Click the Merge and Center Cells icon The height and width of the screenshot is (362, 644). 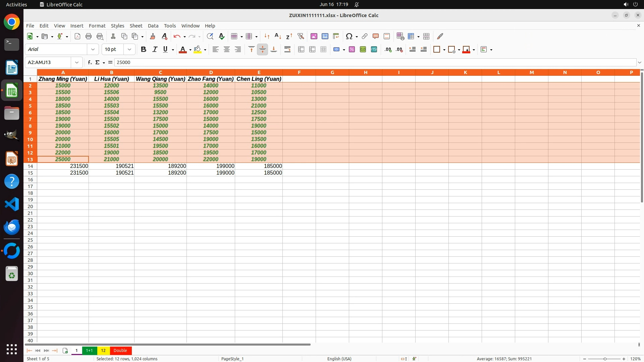point(301,50)
